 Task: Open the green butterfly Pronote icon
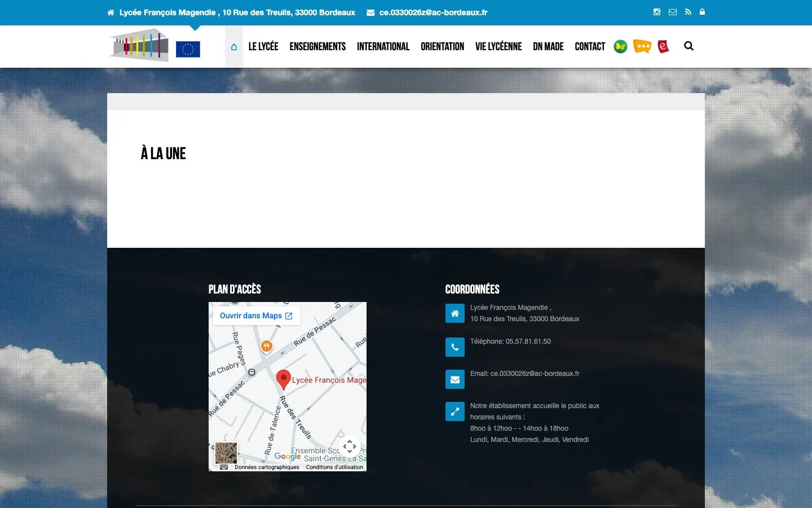pyautogui.click(x=620, y=46)
